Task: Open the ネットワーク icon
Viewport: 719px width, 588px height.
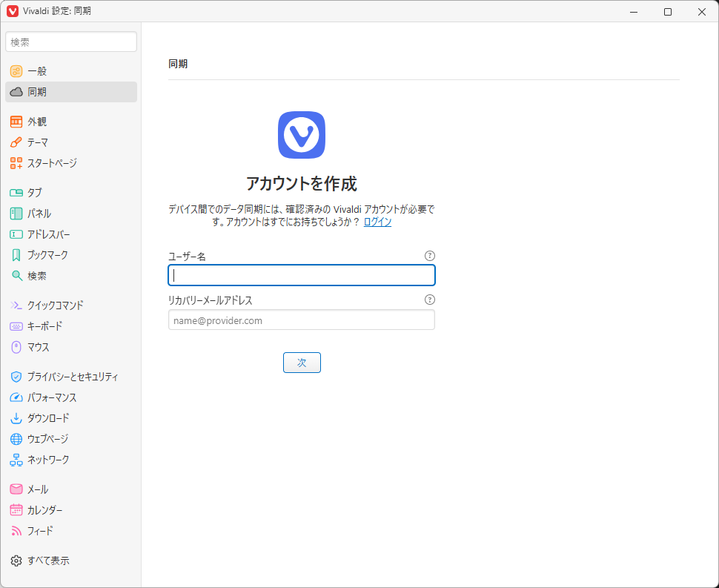Action: point(16,460)
